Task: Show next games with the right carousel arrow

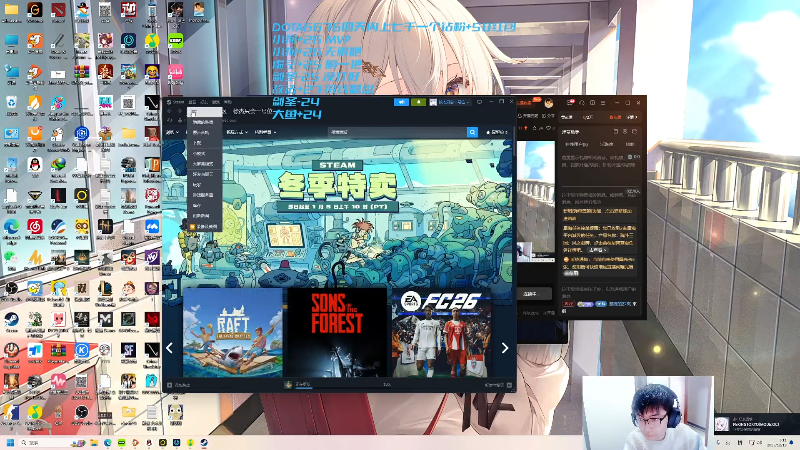Action: pyautogui.click(x=505, y=348)
